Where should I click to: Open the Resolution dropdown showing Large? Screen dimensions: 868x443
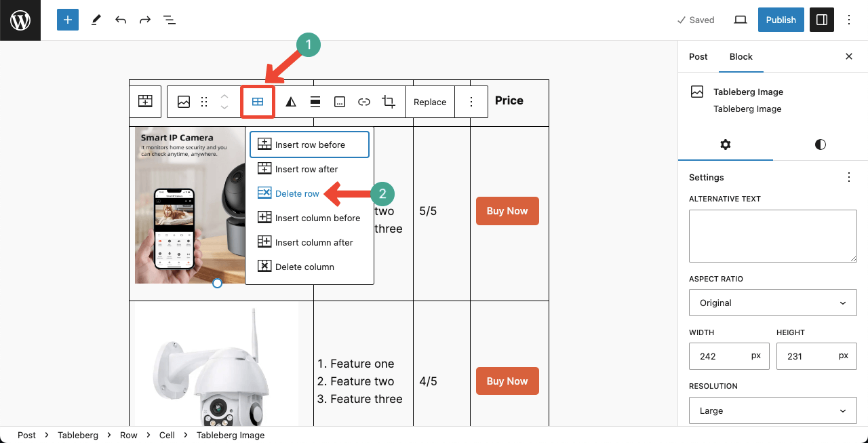773,410
